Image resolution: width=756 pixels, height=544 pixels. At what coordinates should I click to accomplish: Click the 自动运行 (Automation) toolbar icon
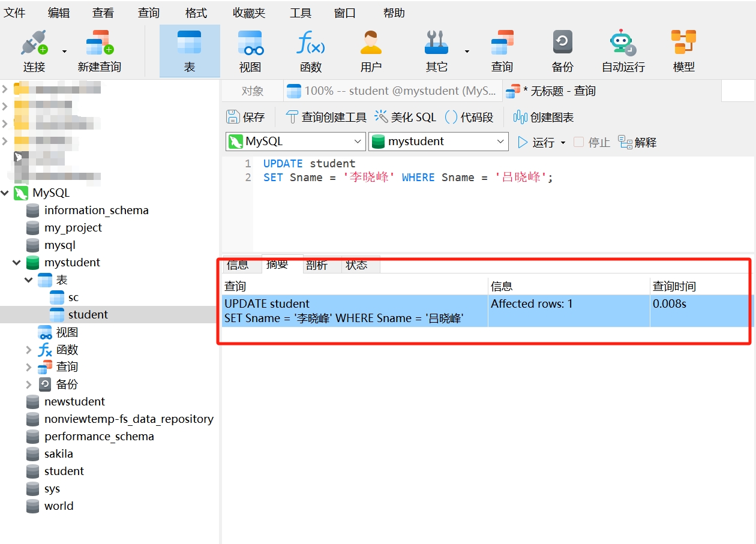(622, 50)
